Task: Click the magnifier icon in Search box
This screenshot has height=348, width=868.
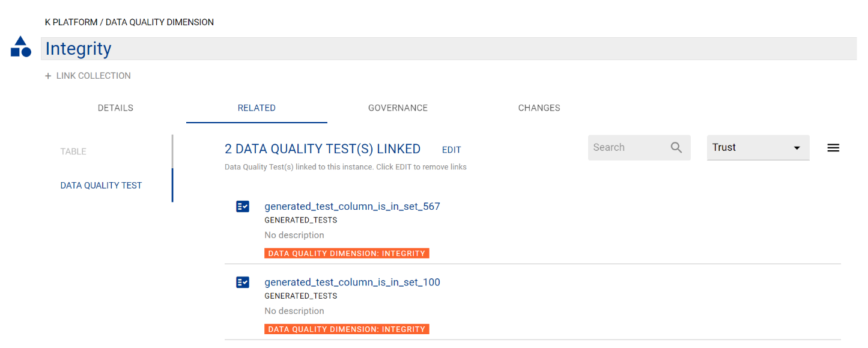Action: click(x=676, y=148)
